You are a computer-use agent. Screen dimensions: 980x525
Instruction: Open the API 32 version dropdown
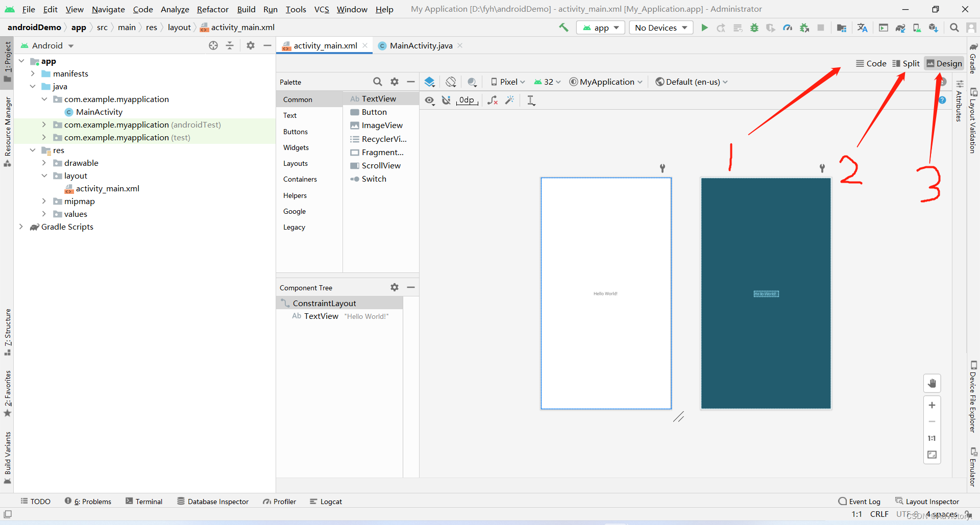(x=547, y=82)
